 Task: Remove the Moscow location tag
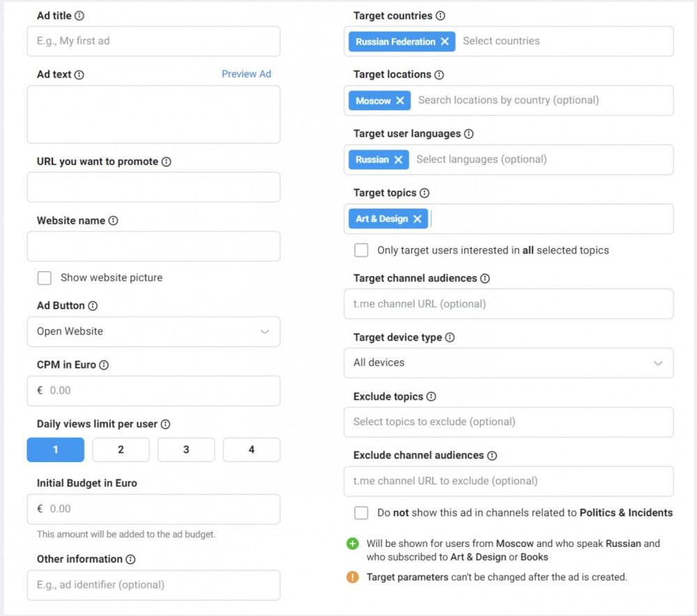pyautogui.click(x=400, y=100)
